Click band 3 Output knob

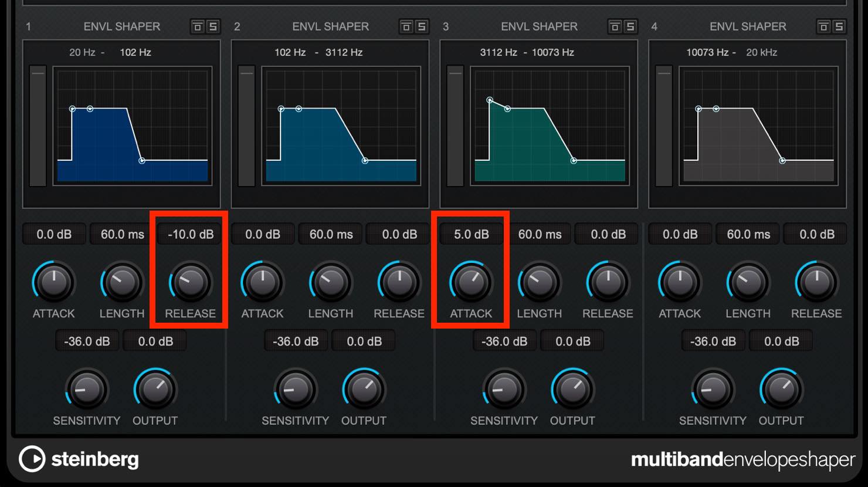click(x=572, y=390)
